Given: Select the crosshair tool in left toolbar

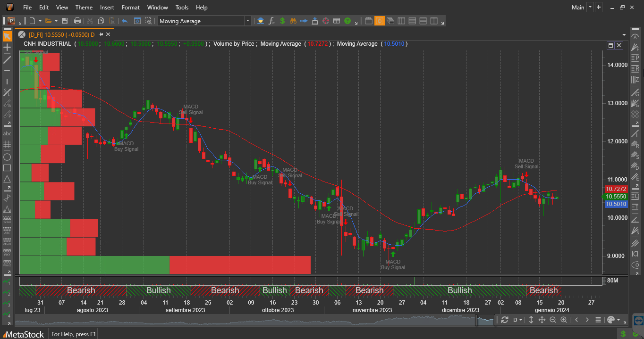Looking at the screenshot, I should click(7, 48).
